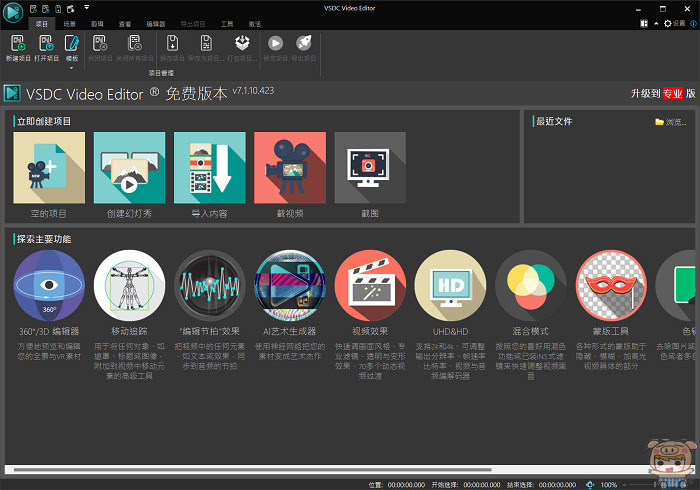This screenshot has width=700, height=490.
Task: Open the 蒙版工具 mask icon
Action: coord(611,286)
